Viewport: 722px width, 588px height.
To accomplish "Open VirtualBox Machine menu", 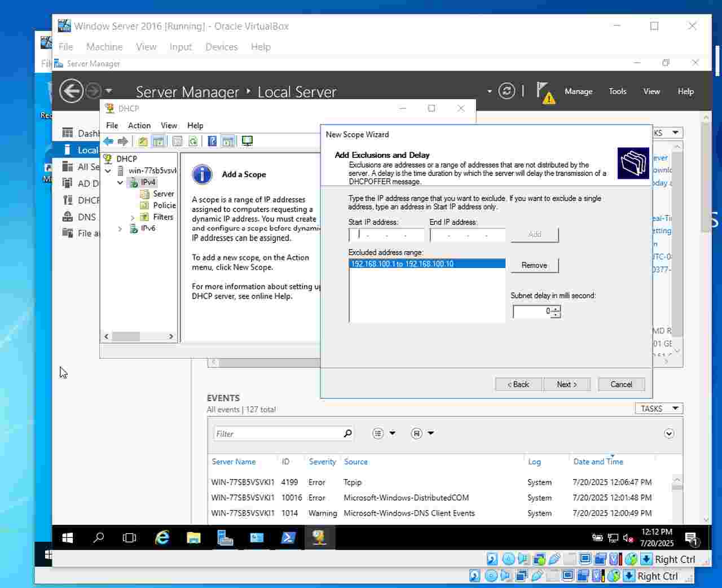I will coord(104,47).
